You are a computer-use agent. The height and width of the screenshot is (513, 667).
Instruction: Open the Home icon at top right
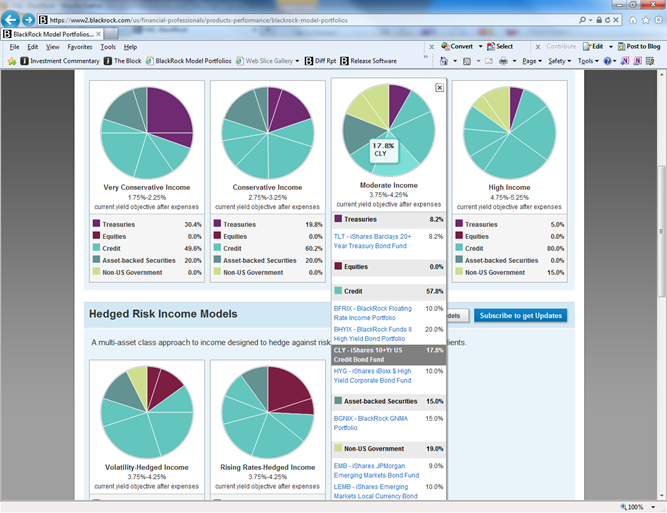point(633,20)
